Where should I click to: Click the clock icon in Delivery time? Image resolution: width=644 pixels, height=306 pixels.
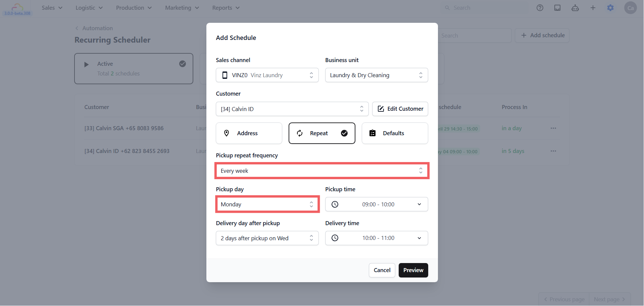pos(335,238)
